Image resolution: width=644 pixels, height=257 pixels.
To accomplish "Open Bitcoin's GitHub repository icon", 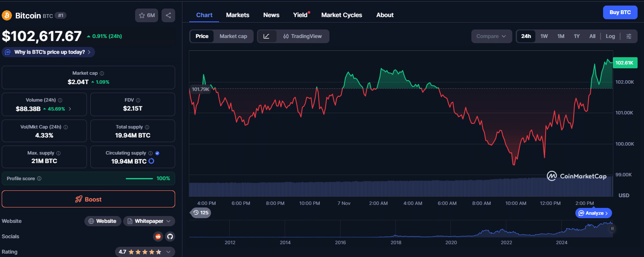I will (x=170, y=237).
